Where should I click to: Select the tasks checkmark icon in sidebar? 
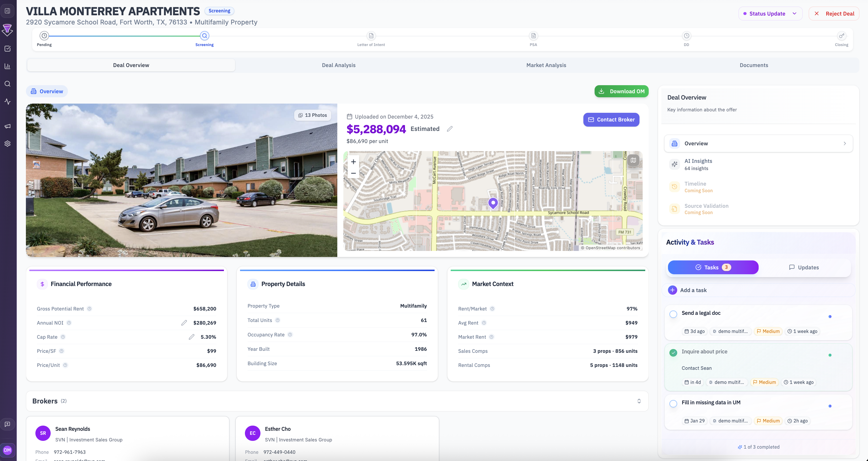point(7,49)
